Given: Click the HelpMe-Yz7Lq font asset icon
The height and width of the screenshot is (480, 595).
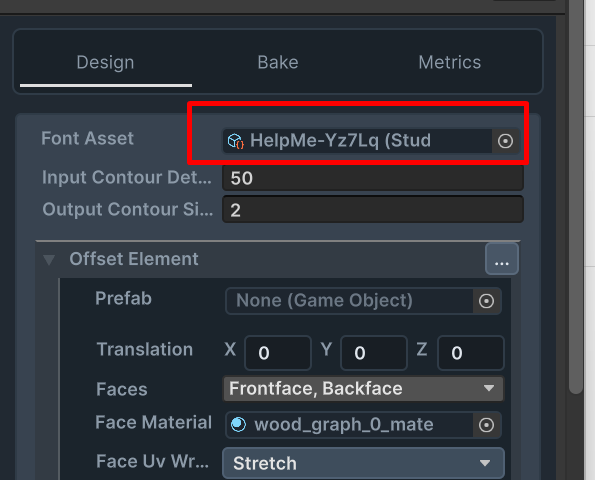Looking at the screenshot, I should tap(235, 141).
